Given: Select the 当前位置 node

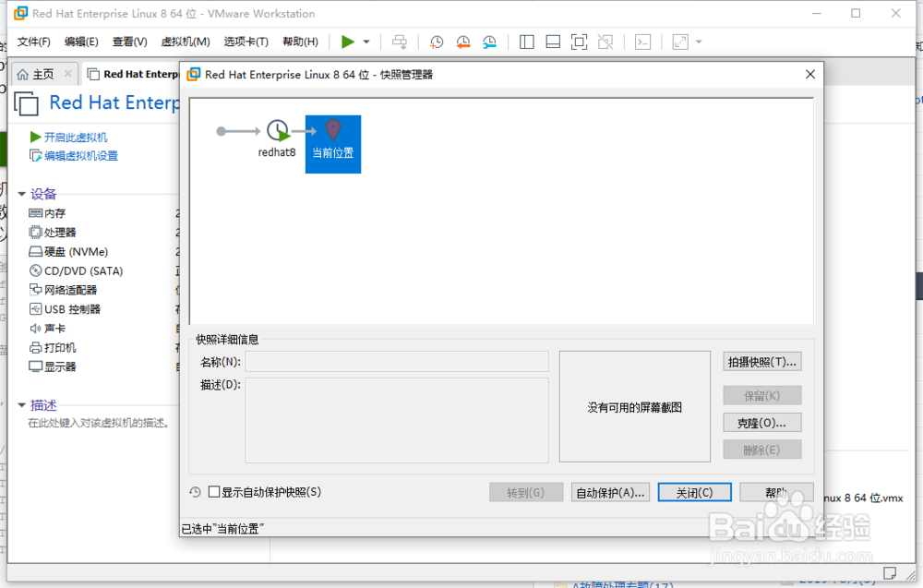Looking at the screenshot, I should click(x=333, y=144).
